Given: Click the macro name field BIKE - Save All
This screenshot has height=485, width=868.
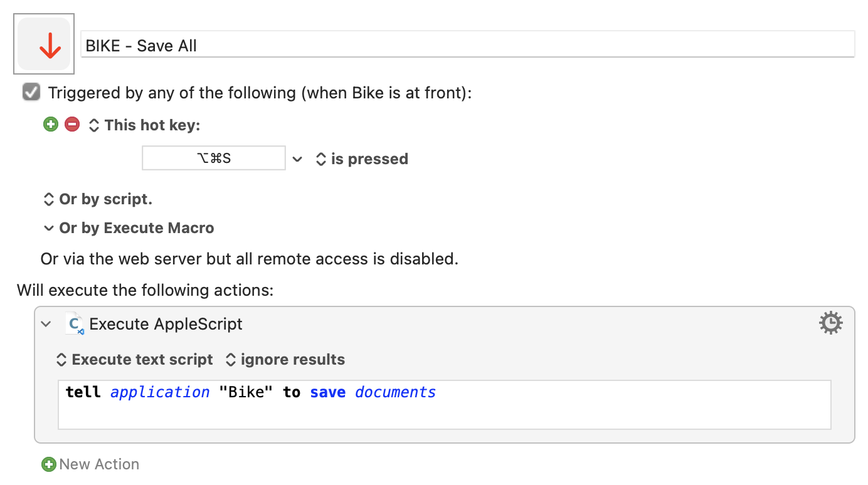Looking at the screenshot, I should point(468,45).
